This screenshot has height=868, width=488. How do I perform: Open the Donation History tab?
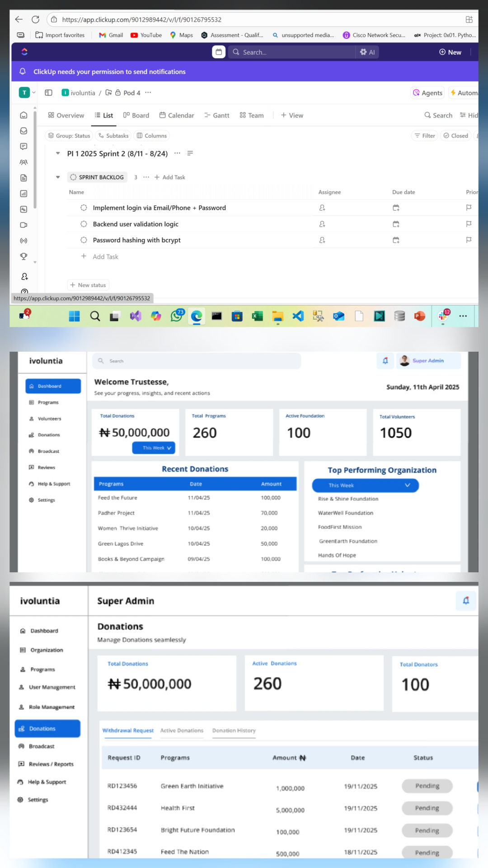tap(234, 731)
